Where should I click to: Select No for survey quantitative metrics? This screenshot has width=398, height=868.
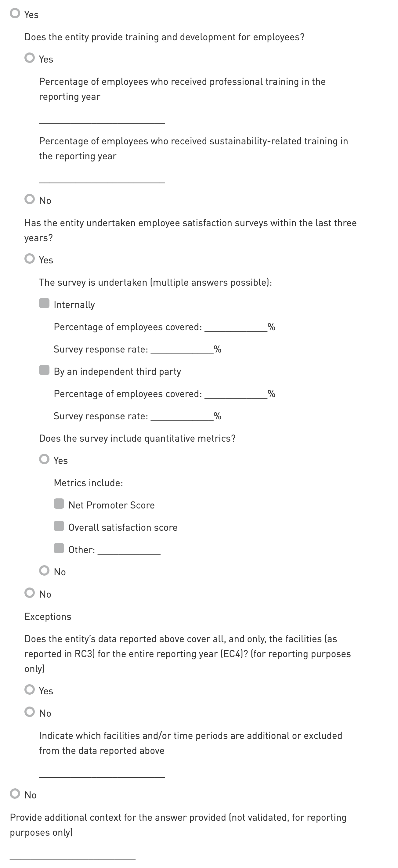[x=44, y=570]
